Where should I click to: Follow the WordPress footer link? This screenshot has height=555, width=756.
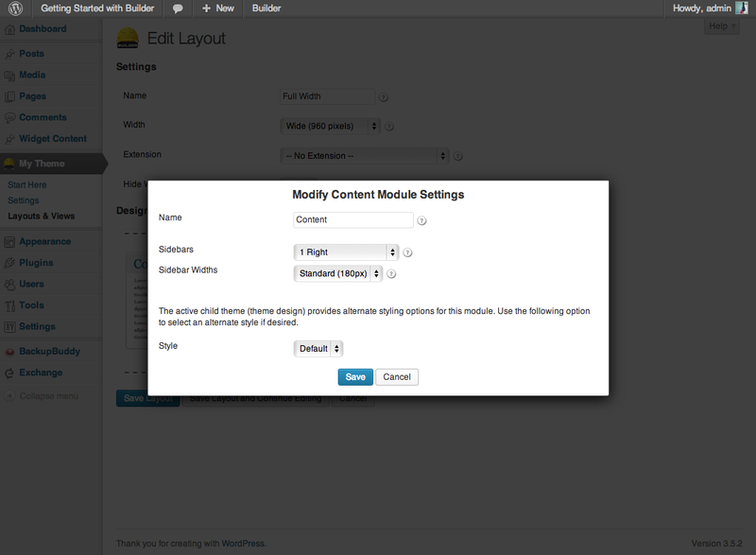(x=243, y=544)
